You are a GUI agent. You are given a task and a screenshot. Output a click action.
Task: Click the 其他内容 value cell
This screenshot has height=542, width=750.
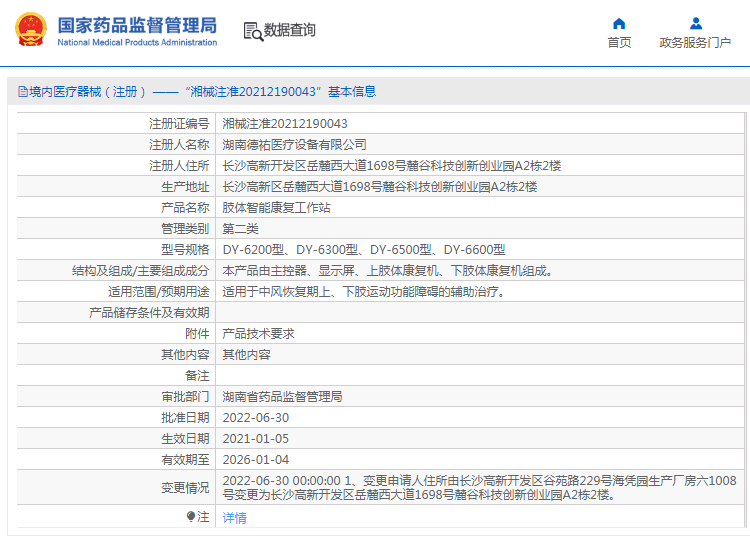click(480, 354)
